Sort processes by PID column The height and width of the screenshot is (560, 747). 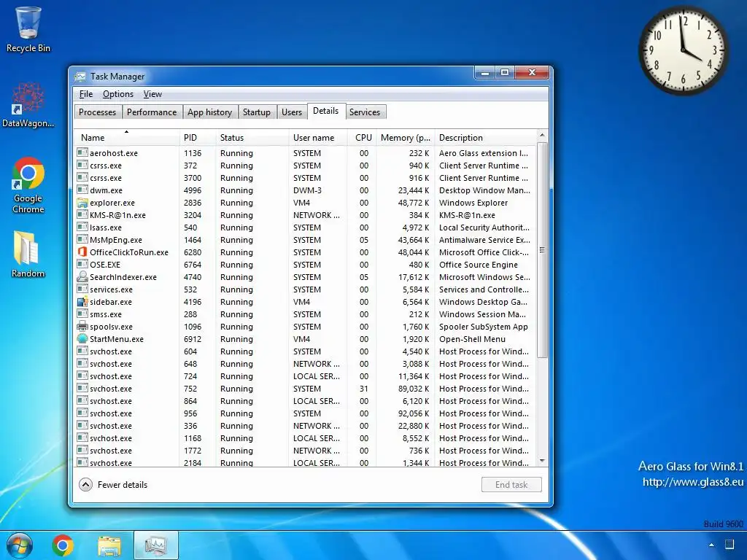click(198, 138)
